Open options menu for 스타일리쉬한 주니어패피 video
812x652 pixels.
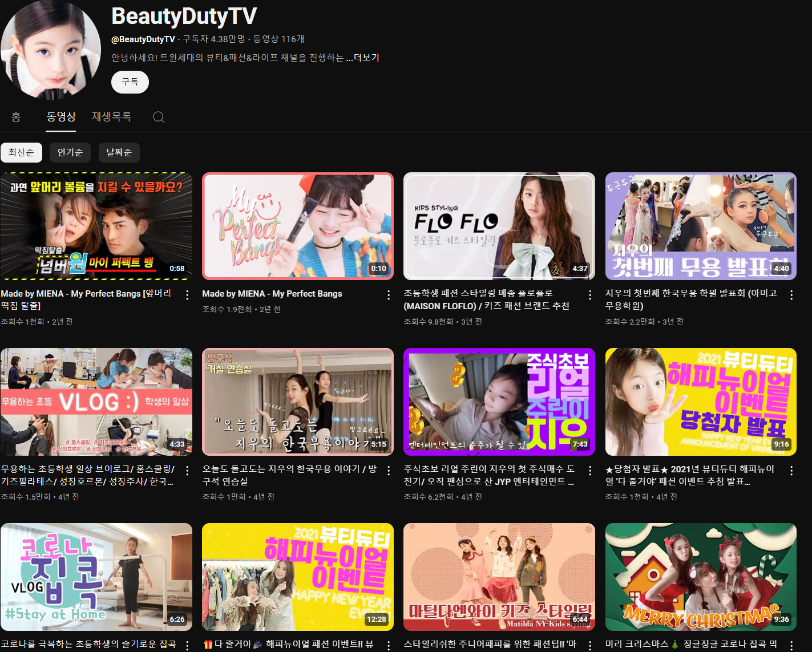590,645
